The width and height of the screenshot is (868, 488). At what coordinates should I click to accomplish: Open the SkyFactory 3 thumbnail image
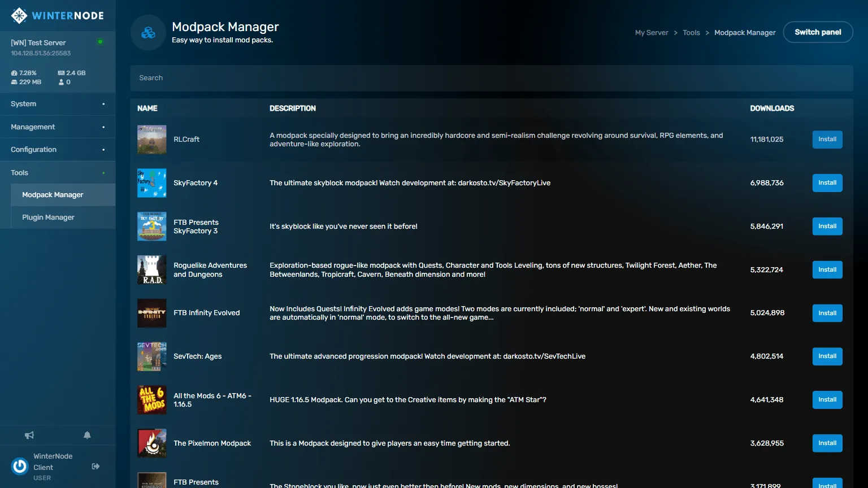[152, 226]
